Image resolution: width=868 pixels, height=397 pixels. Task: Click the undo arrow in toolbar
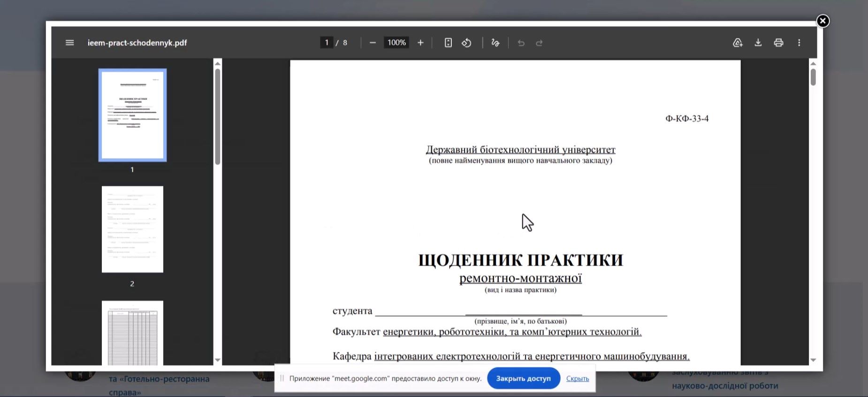point(521,43)
